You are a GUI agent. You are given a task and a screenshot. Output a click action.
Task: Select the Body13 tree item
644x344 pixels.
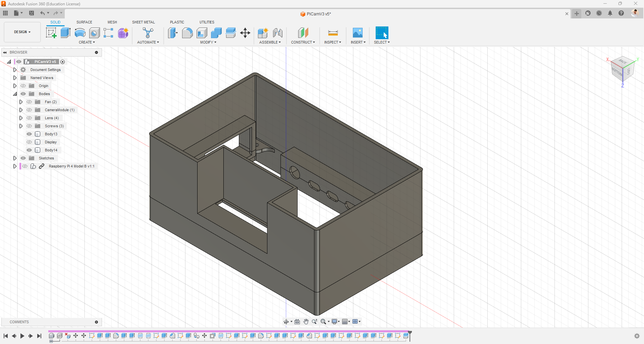51,134
